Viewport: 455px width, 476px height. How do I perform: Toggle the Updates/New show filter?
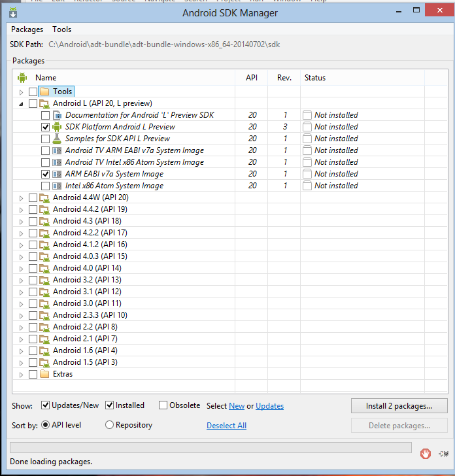pos(45,405)
